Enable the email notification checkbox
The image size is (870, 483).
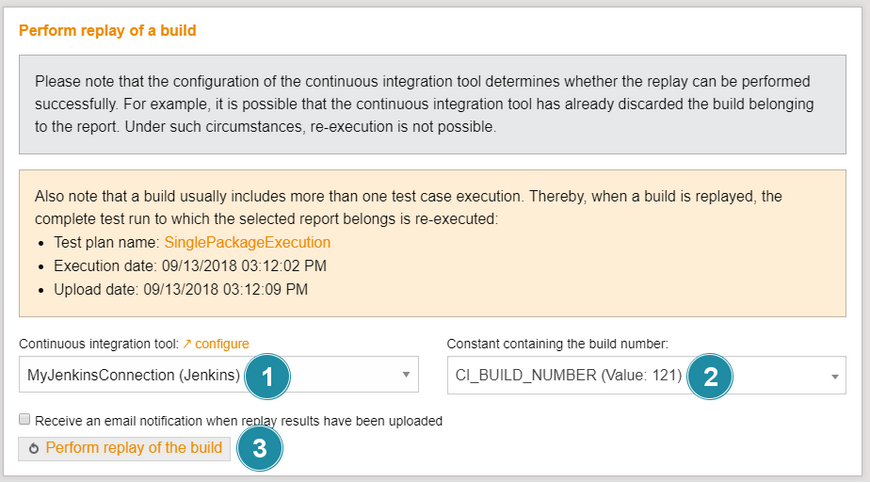(25, 420)
